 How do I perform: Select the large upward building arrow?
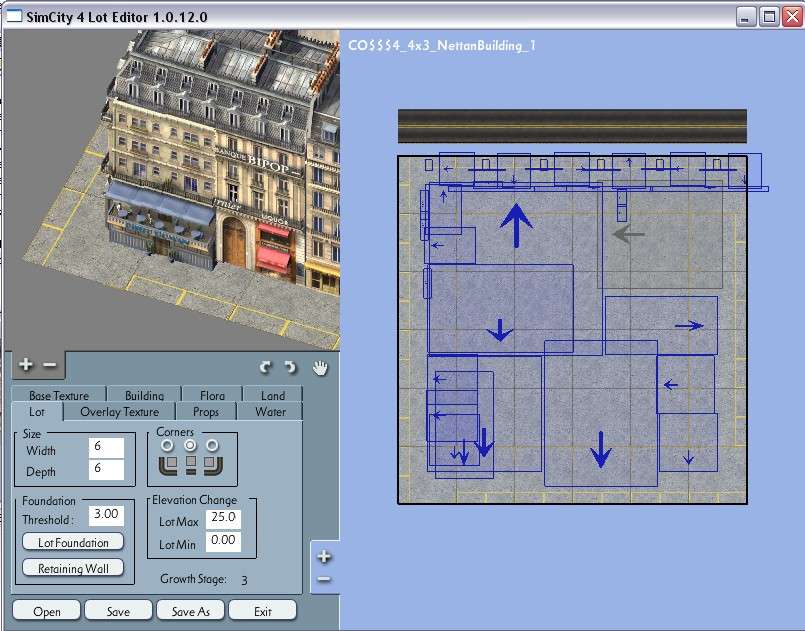516,225
